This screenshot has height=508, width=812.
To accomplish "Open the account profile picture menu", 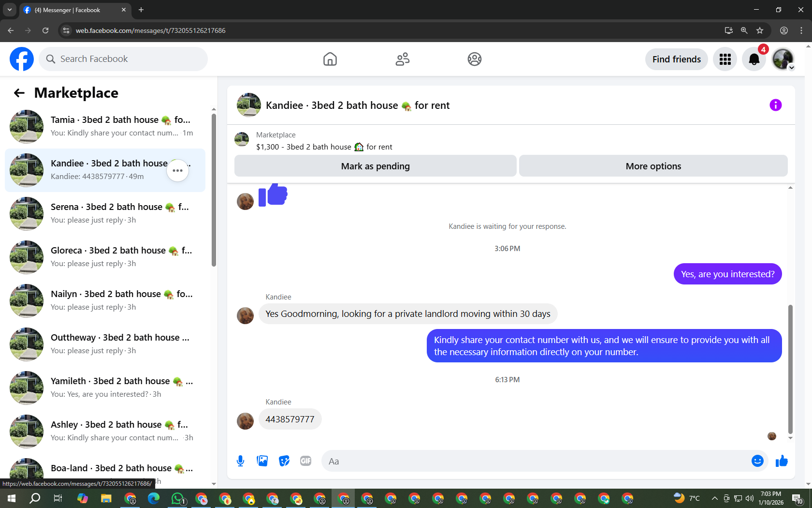I will (783, 59).
